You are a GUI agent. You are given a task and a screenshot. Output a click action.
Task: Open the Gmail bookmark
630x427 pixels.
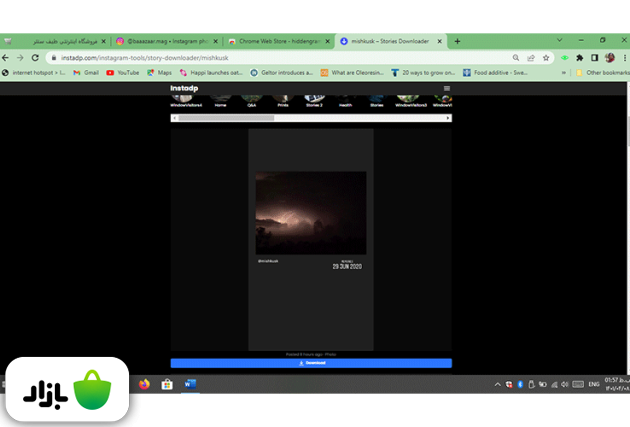[x=90, y=73]
